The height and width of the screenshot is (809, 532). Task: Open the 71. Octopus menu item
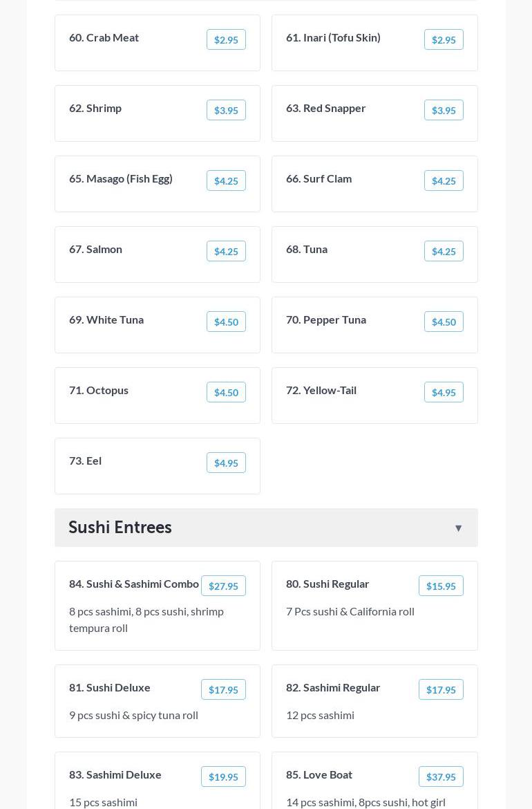99,390
